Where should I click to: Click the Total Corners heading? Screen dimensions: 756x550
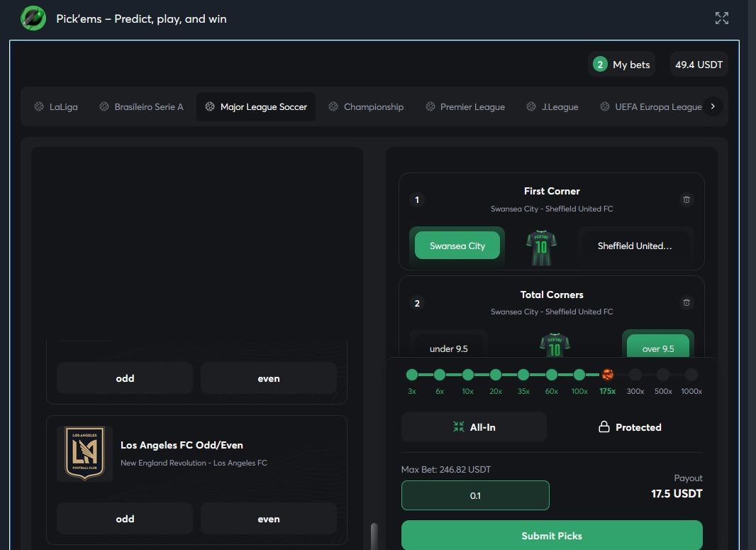coord(552,295)
